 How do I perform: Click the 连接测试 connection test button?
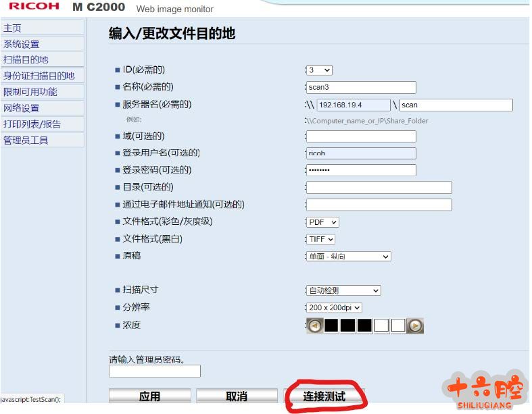pyautogui.click(x=324, y=396)
